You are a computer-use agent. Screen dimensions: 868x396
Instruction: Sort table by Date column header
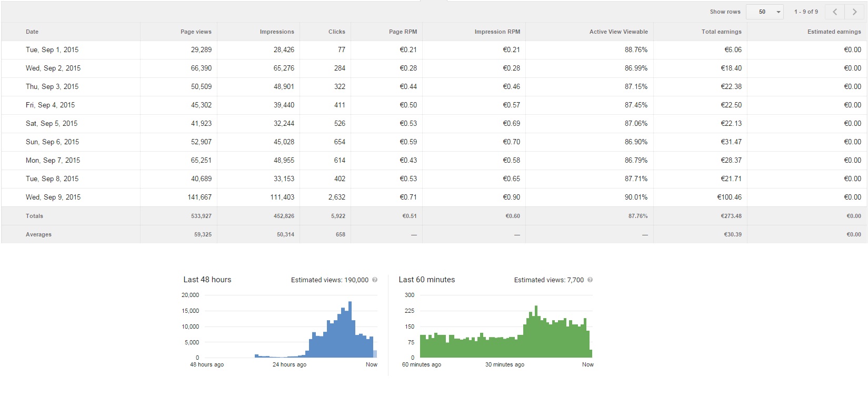pos(32,32)
